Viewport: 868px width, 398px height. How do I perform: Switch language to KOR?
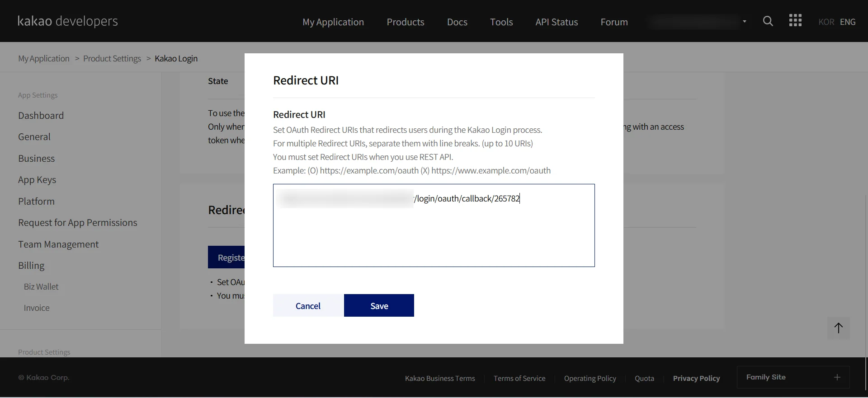(826, 22)
